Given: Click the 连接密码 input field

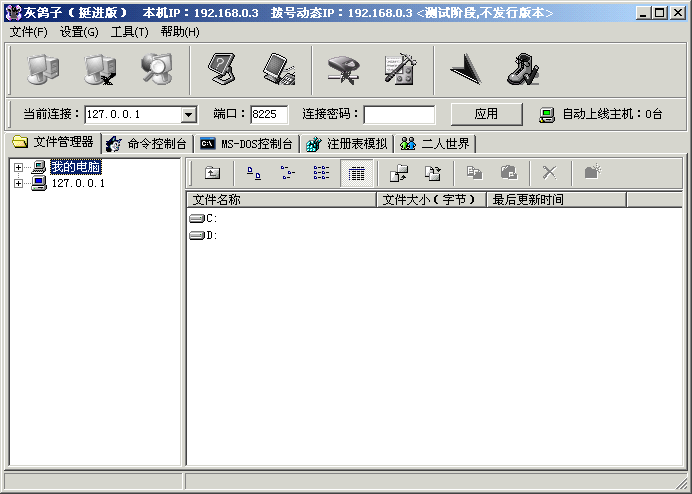Looking at the screenshot, I should point(399,115).
